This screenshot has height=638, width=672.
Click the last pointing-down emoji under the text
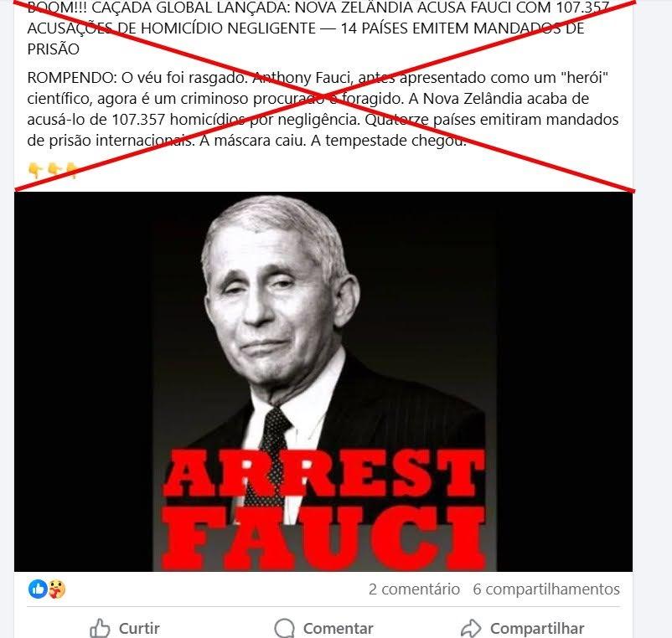click(x=72, y=170)
